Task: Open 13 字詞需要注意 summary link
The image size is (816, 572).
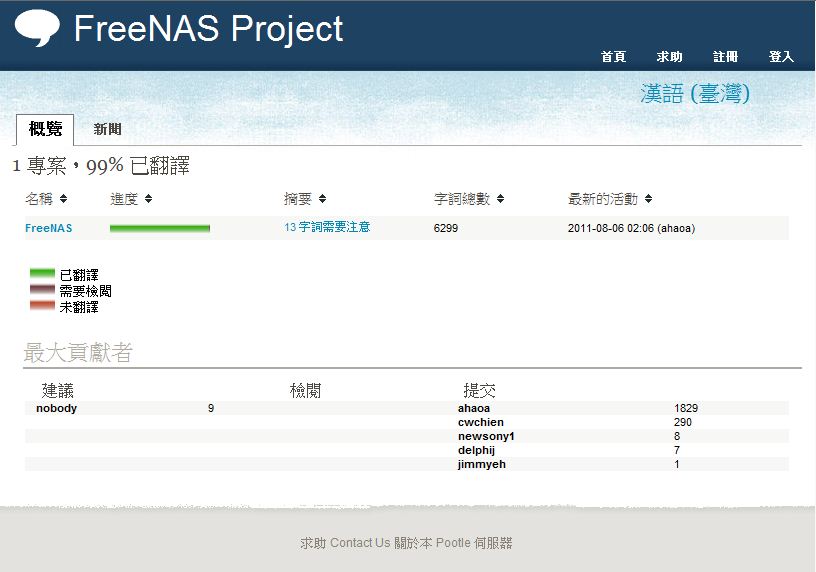Action: pos(327,227)
